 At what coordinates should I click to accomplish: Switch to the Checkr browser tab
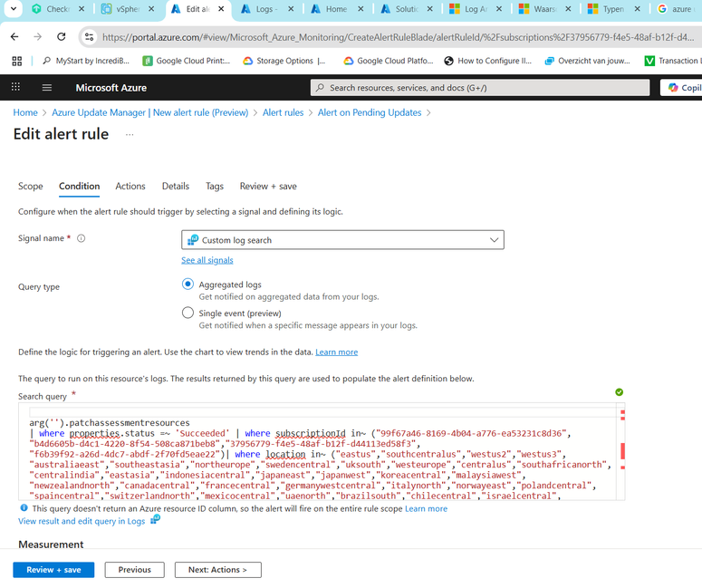pyautogui.click(x=57, y=9)
